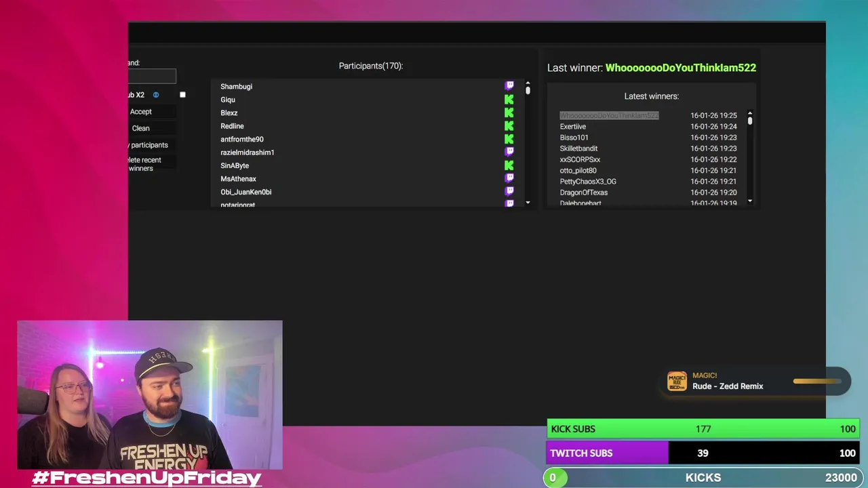Screen dimensions: 868x488
Task: Click the Kick Subs progress bar
Action: coord(703,429)
